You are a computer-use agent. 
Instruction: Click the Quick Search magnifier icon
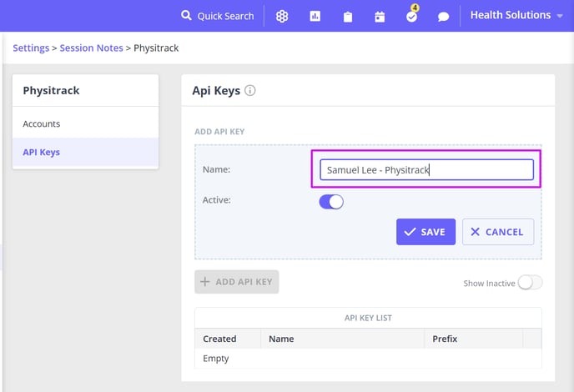pos(186,15)
